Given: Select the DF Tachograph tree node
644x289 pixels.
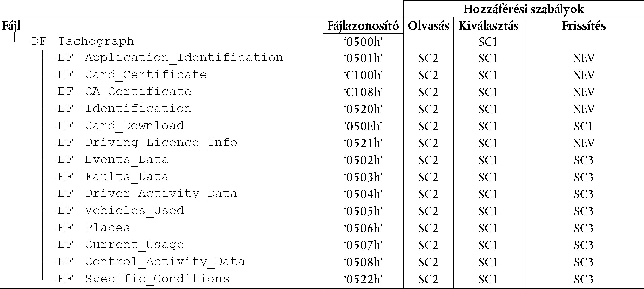Looking at the screenshot, I should coord(83,41).
